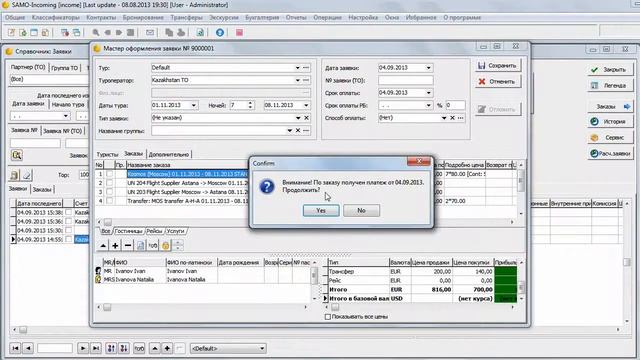Switch to the Дополнительно tab in wizard
Image resolution: width=640 pixels, height=360 pixels.
tap(169, 154)
